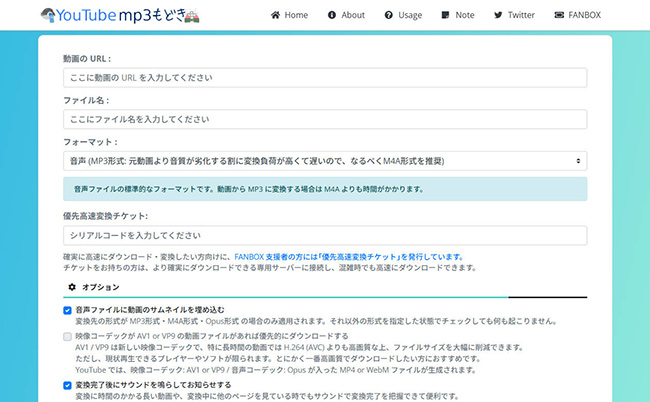This screenshot has height=402, width=650.
Task: Click the Note sticky-note icon
Action: [445, 15]
